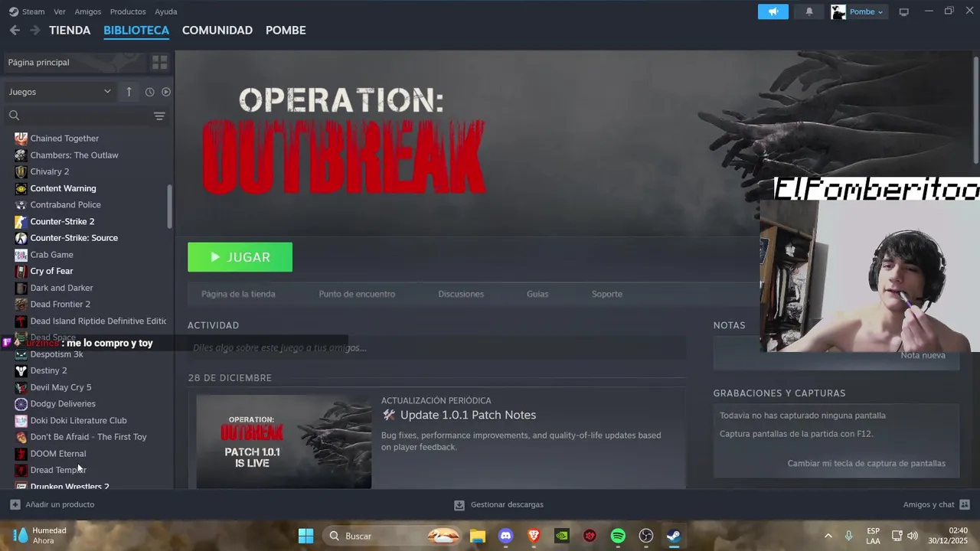The height and width of the screenshot is (551, 980).
Task: Go back with the left arrow
Action: [15, 31]
